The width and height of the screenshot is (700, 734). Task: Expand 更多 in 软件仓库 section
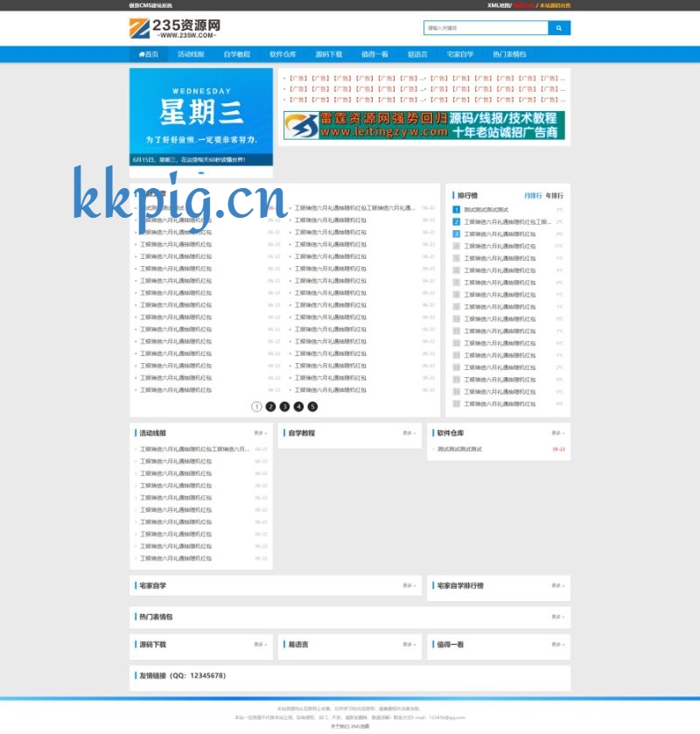(557, 433)
